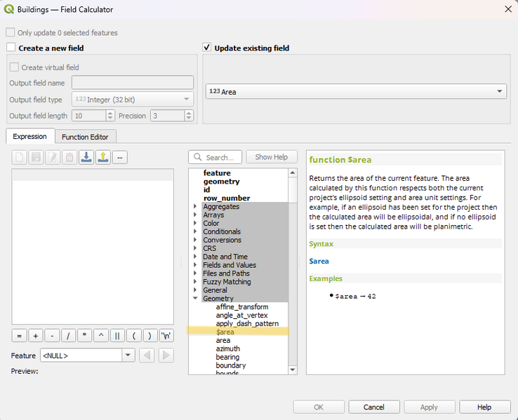Viewport: 518px width, 420px height.
Task: Click the OK button
Action: (319, 407)
